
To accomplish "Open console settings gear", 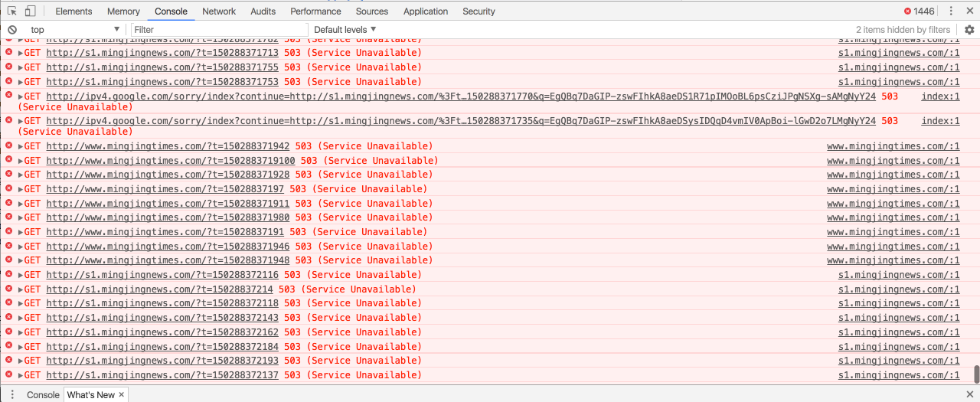I will pyautogui.click(x=969, y=30).
